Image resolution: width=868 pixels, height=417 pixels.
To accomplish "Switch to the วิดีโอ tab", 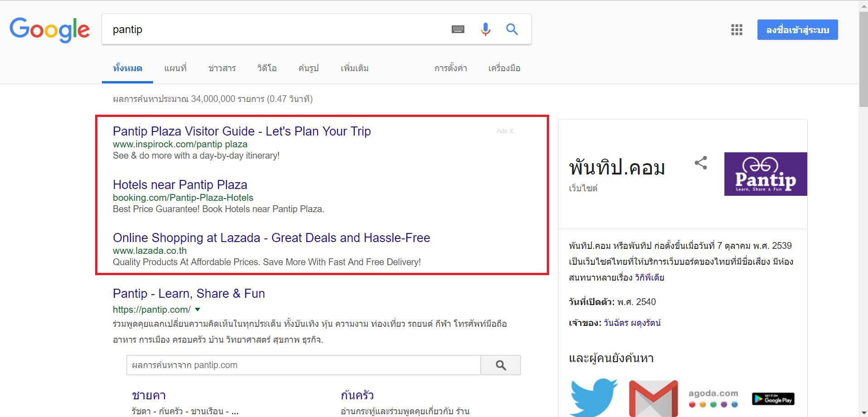I will [267, 68].
